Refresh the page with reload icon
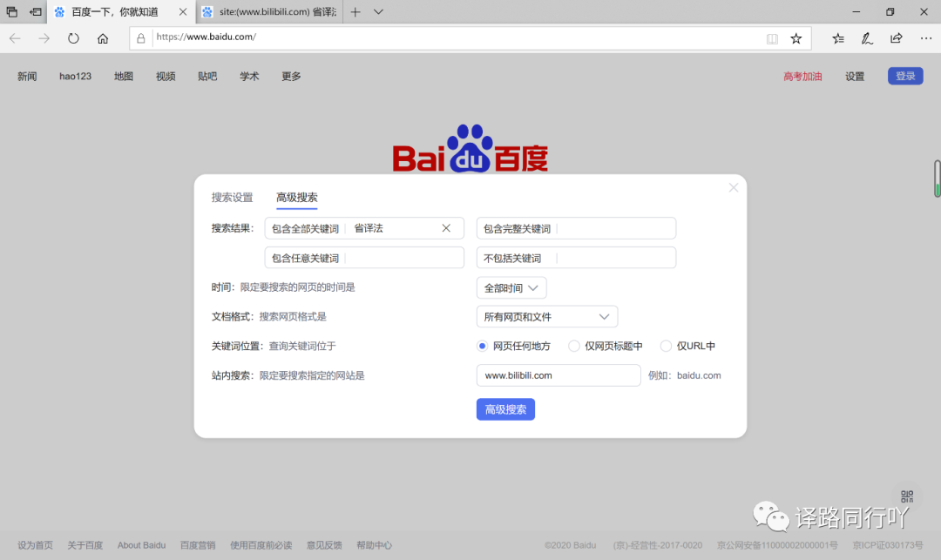This screenshot has height=560, width=941. click(x=73, y=38)
